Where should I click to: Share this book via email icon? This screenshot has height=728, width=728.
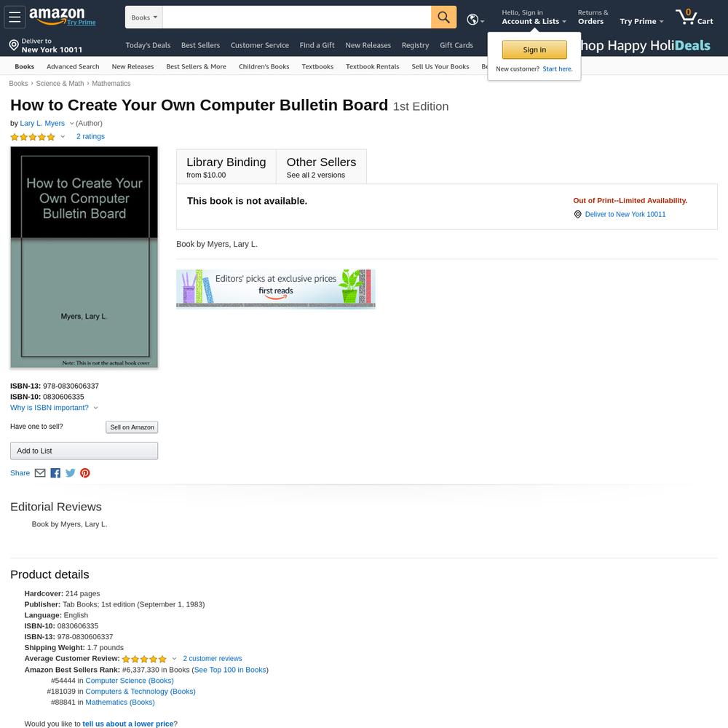[40, 472]
